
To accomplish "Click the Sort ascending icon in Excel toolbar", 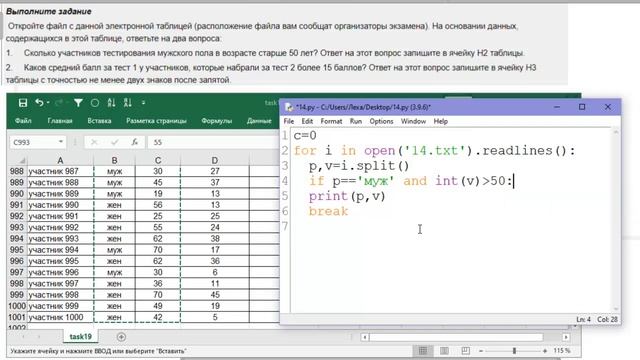I will [111, 103].
